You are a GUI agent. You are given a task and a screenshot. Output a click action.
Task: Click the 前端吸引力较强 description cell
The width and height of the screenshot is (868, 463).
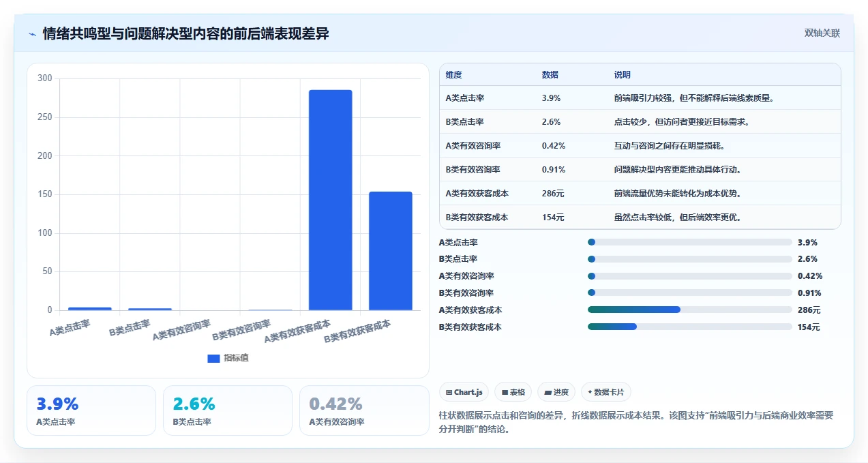pos(694,98)
